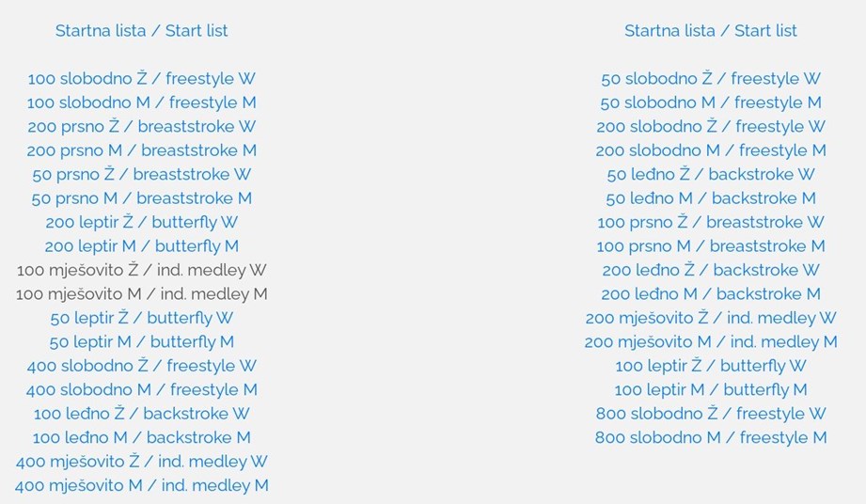Open 100 leptir Ž / butterfly W

[x=711, y=366]
